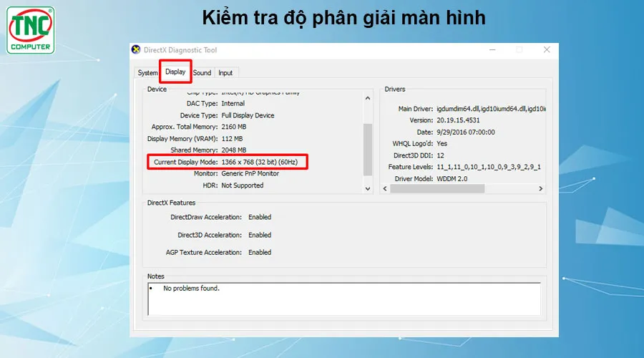Image resolution: width=644 pixels, height=358 pixels.
Task: Maximize the DirectX Diagnostic Tool window
Action: point(519,49)
